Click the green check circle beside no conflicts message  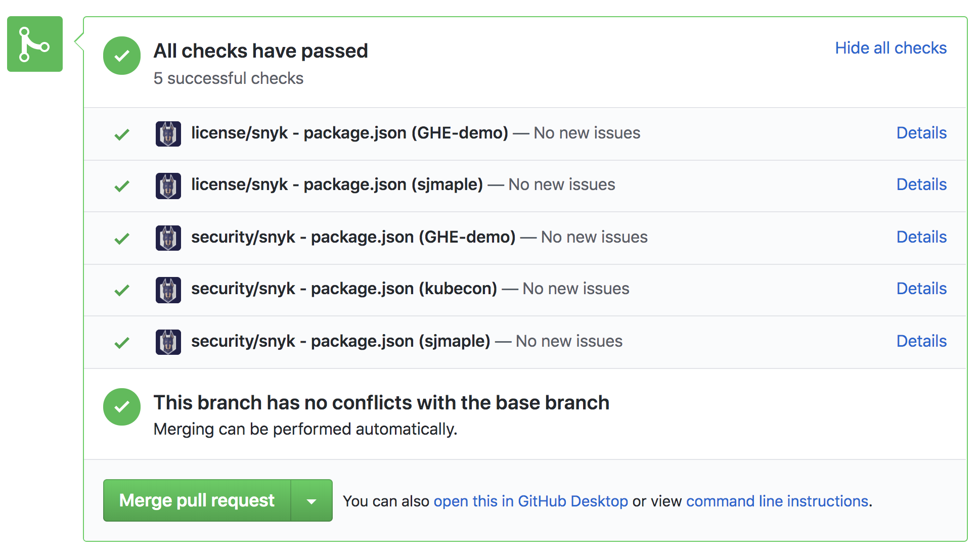click(x=121, y=407)
